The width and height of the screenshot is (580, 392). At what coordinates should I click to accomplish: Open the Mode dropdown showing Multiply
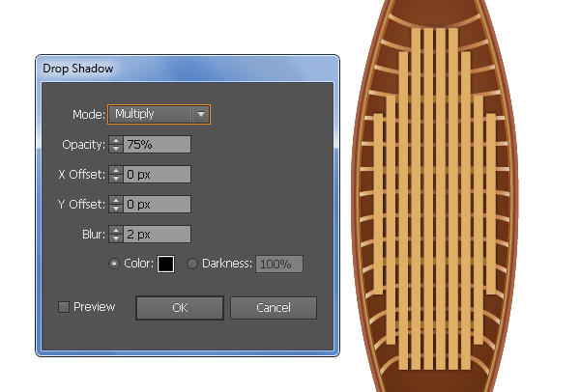[x=159, y=114]
